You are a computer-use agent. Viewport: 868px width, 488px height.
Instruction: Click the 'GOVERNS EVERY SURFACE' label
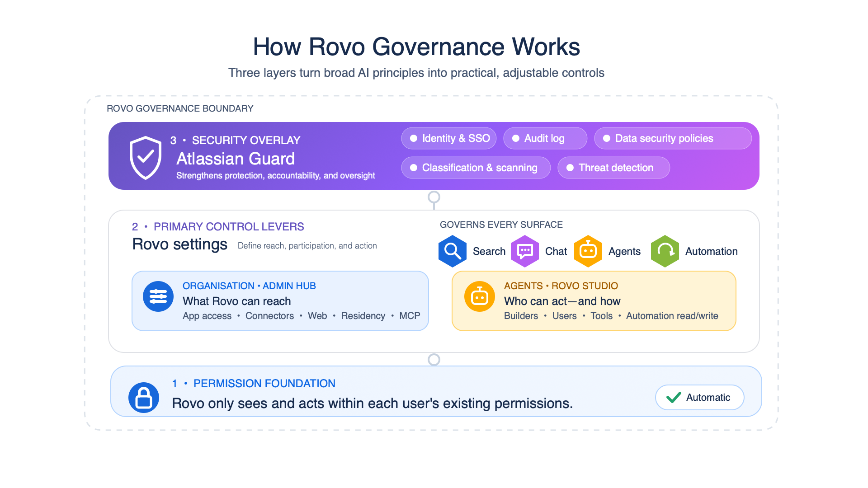click(501, 225)
